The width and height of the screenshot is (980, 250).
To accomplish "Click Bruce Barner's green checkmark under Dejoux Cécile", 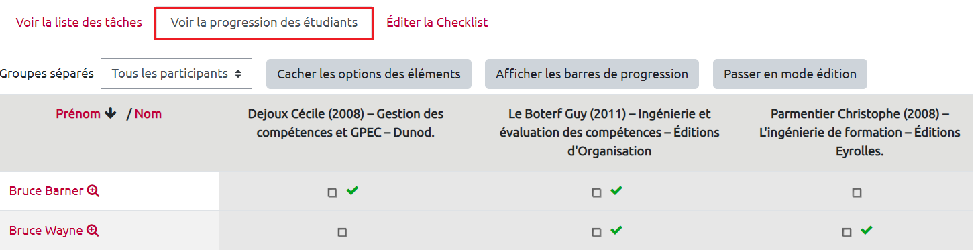I will click(x=352, y=191).
